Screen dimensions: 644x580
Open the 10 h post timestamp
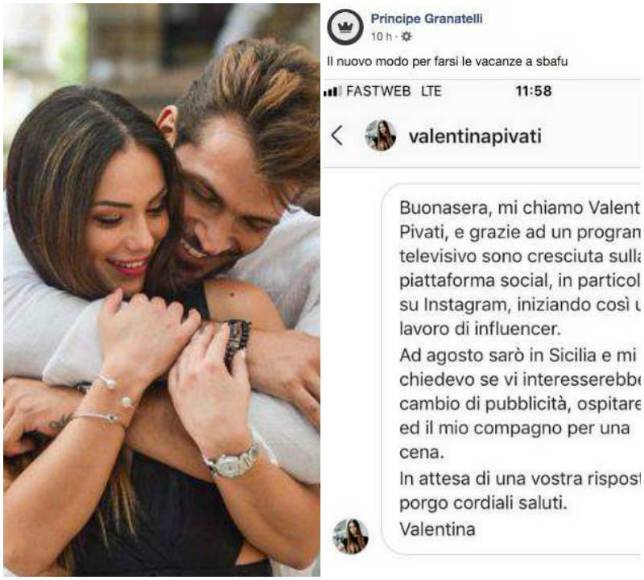(382, 37)
